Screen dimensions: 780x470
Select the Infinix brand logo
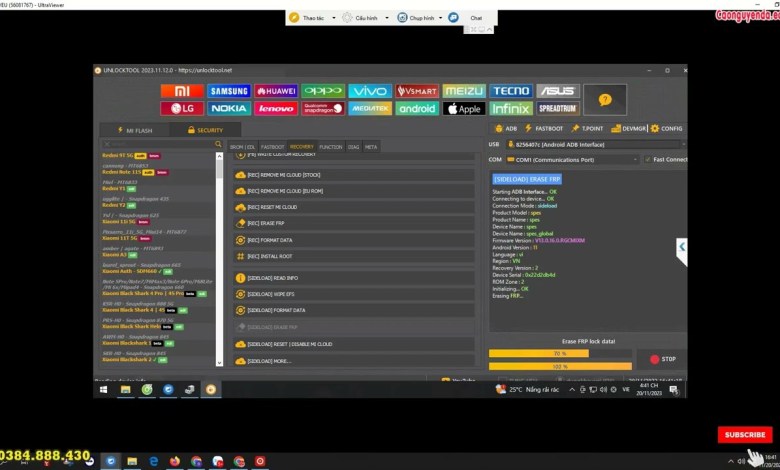point(511,108)
